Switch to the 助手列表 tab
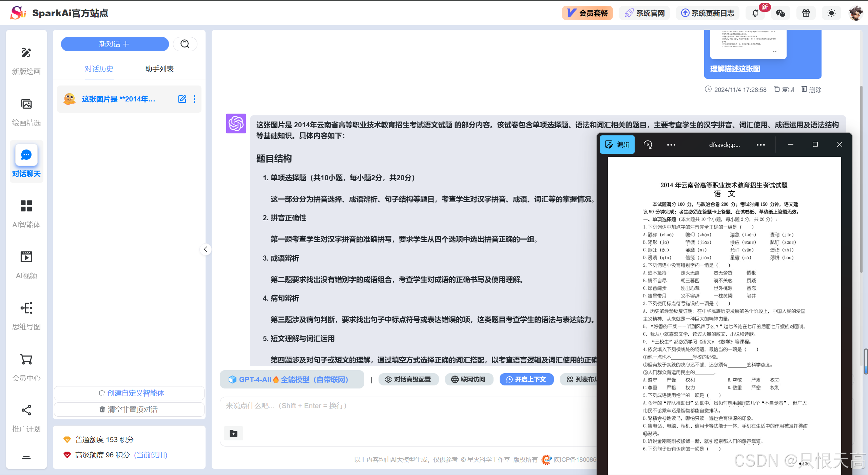Viewport: 868px width, 475px height. coord(159,69)
